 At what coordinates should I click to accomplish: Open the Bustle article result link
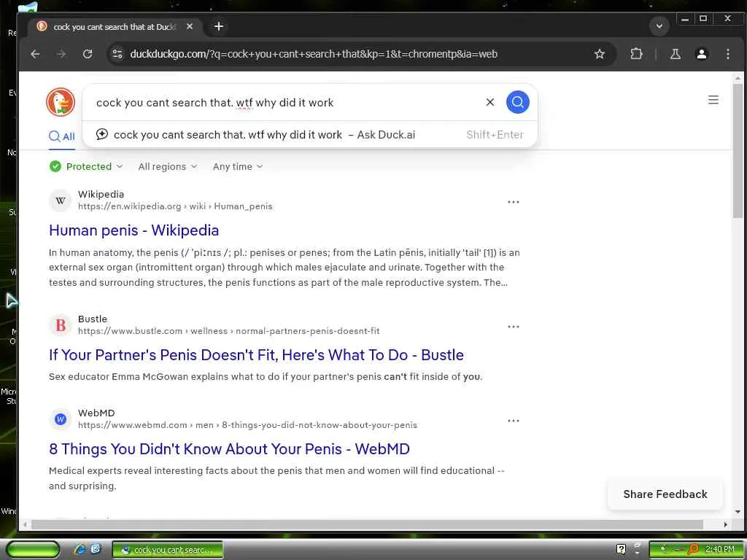[x=256, y=355]
